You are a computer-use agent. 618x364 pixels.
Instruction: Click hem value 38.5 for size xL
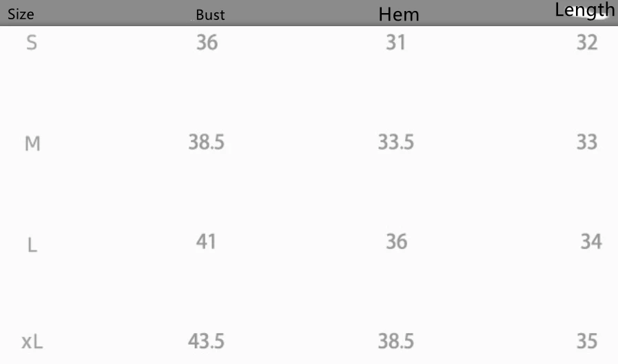pos(396,341)
